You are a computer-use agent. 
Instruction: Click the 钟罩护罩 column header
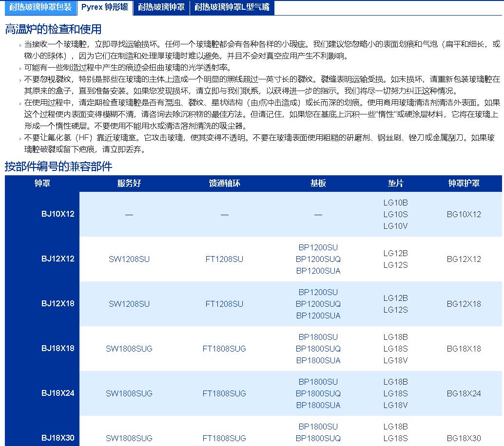point(464,184)
